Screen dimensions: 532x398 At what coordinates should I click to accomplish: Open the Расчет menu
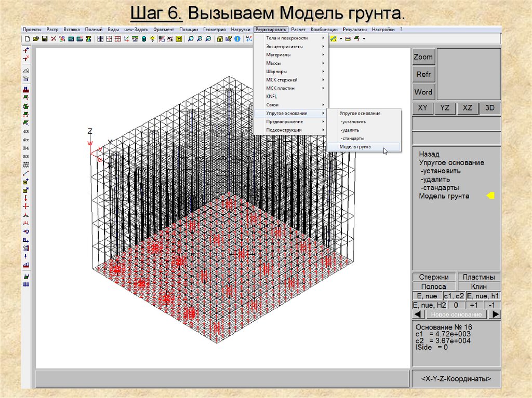coord(298,30)
